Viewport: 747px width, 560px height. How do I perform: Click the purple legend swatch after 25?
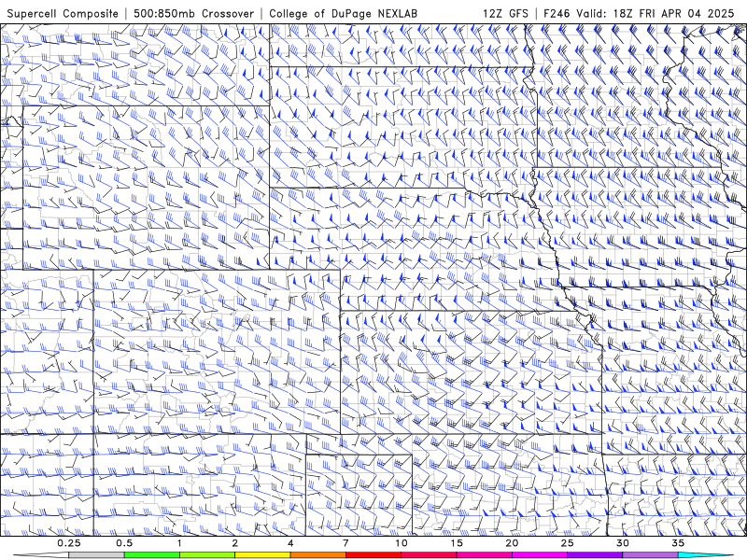tap(595, 555)
